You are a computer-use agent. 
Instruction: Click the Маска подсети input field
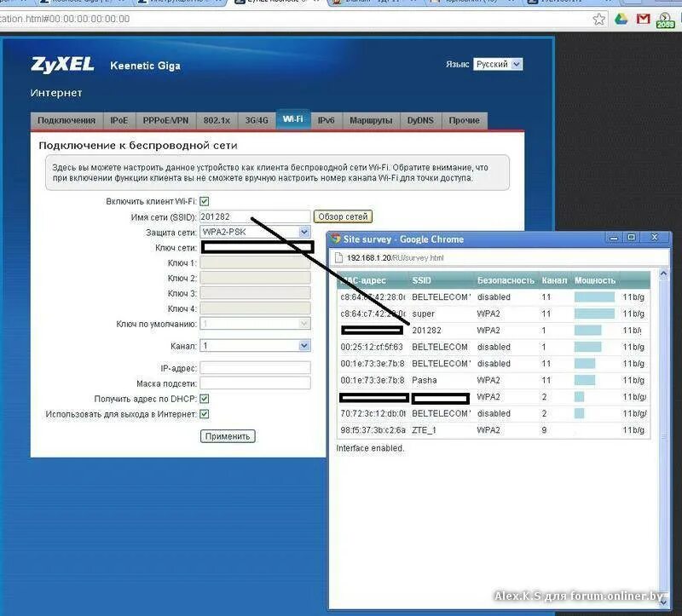(255, 383)
